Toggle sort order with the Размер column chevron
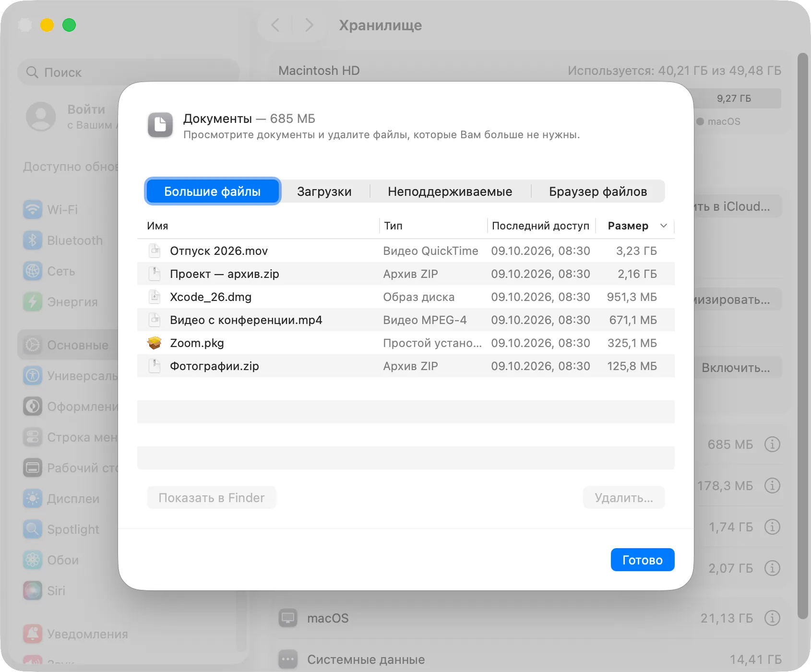Screen dimensions: 811x672 pos(664,226)
